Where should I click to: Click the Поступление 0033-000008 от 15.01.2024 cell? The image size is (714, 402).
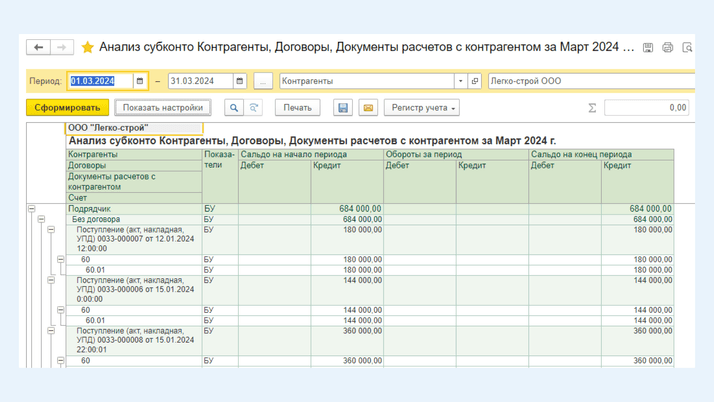(x=135, y=340)
